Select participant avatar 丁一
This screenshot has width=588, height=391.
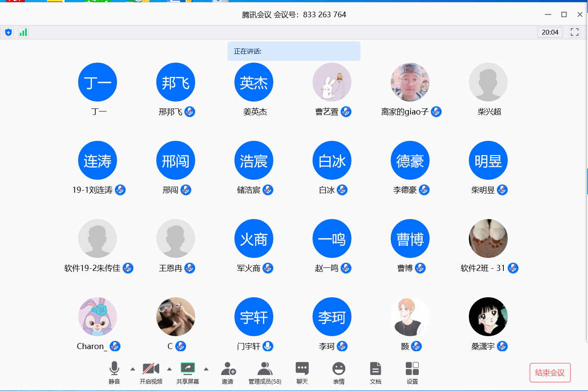coord(98,82)
